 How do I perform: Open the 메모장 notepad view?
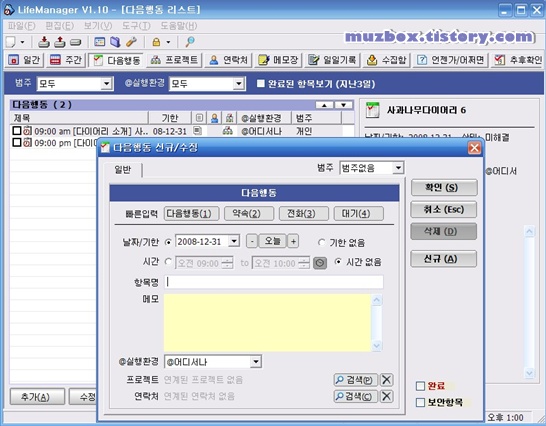click(278, 60)
